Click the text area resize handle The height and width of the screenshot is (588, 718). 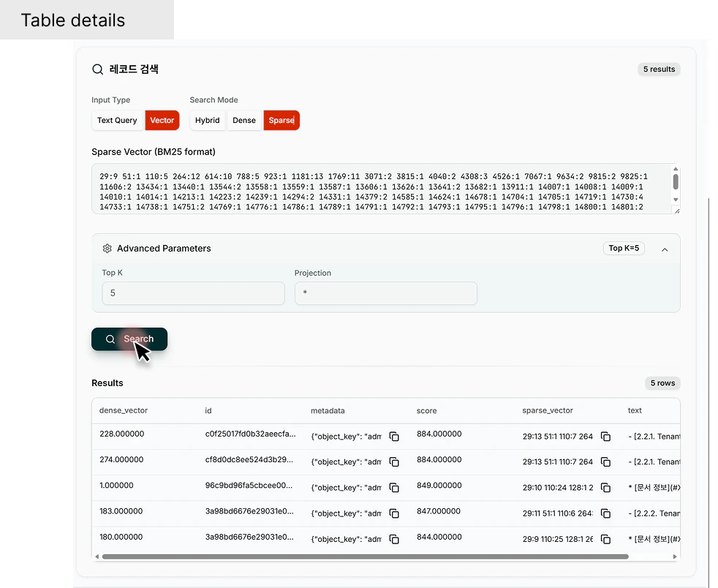point(677,211)
